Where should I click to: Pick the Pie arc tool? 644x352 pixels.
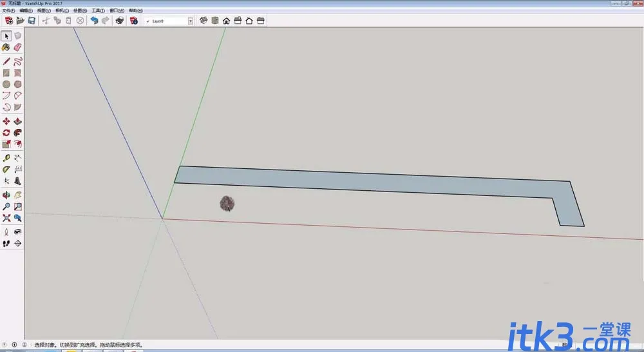17,107
